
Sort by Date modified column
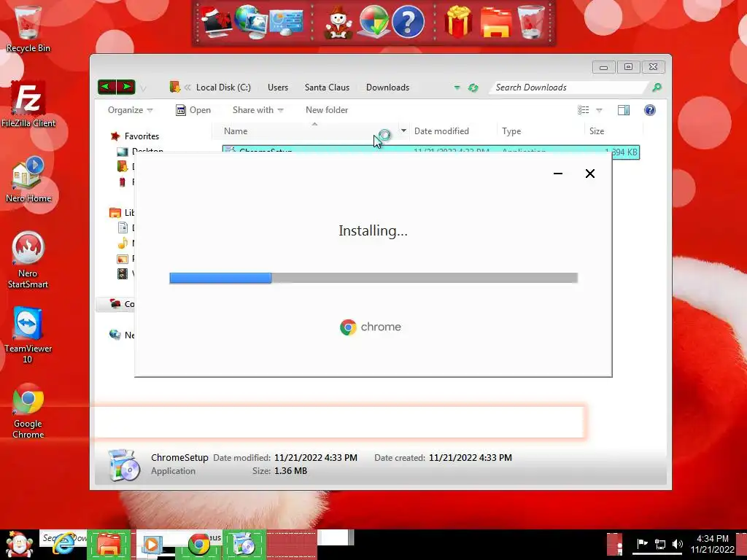(x=441, y=131)
